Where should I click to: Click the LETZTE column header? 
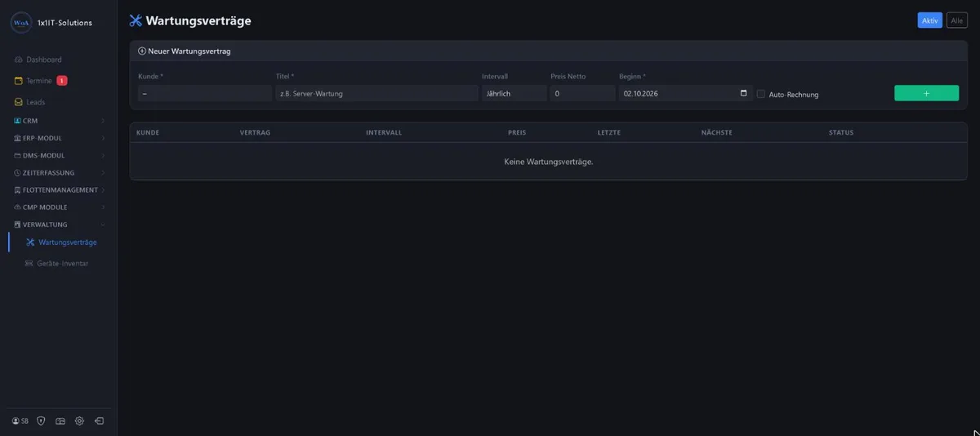609,132
